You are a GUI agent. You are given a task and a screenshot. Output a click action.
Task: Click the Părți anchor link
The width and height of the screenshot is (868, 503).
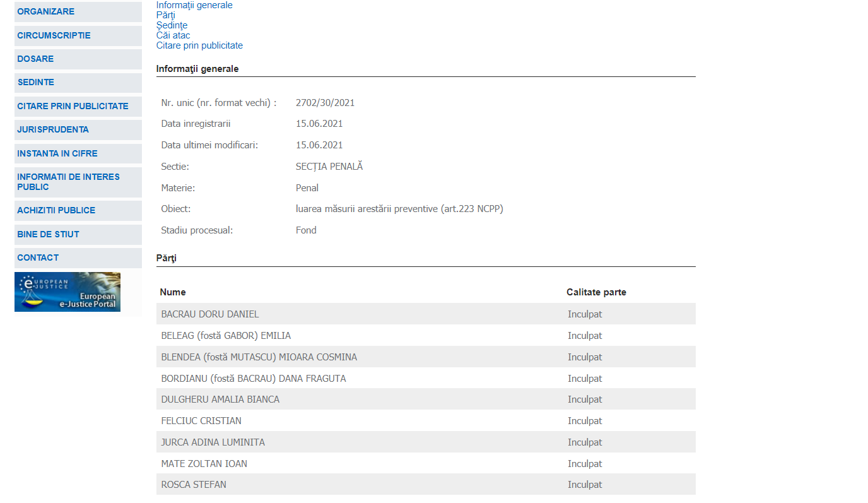pos(166,15)
